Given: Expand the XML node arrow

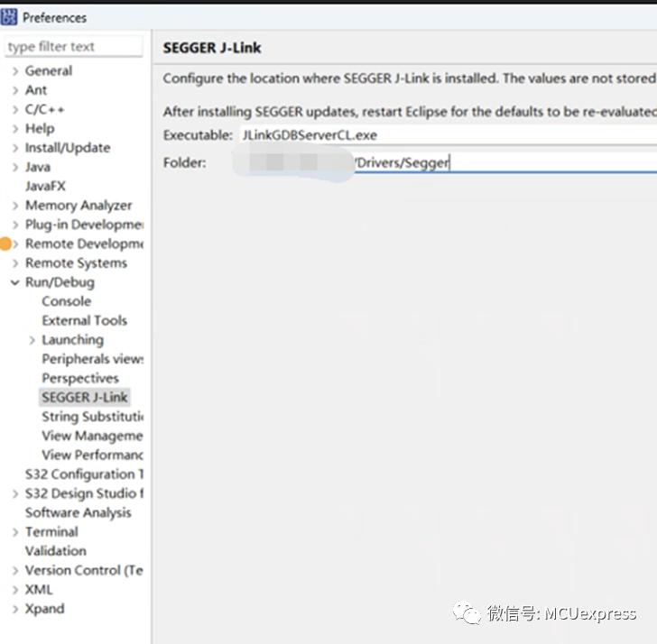Looking at the screenshot, I should [x=15, y=590].
